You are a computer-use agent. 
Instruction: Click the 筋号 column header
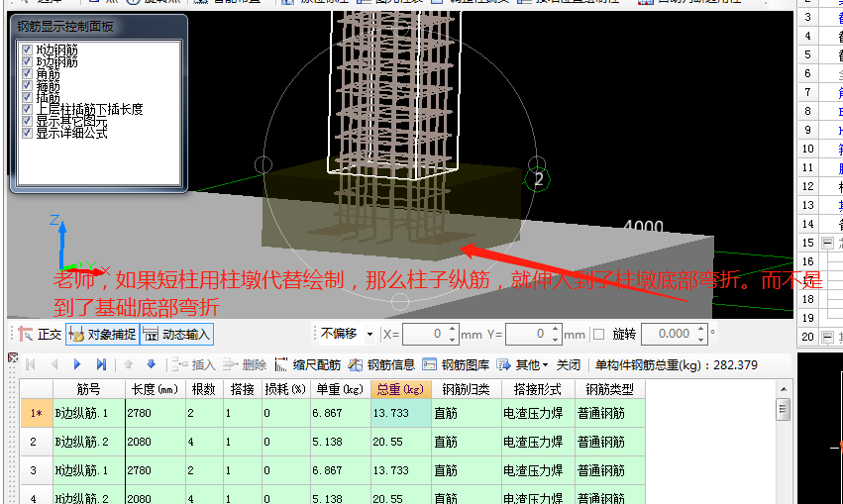click(89, 389)
